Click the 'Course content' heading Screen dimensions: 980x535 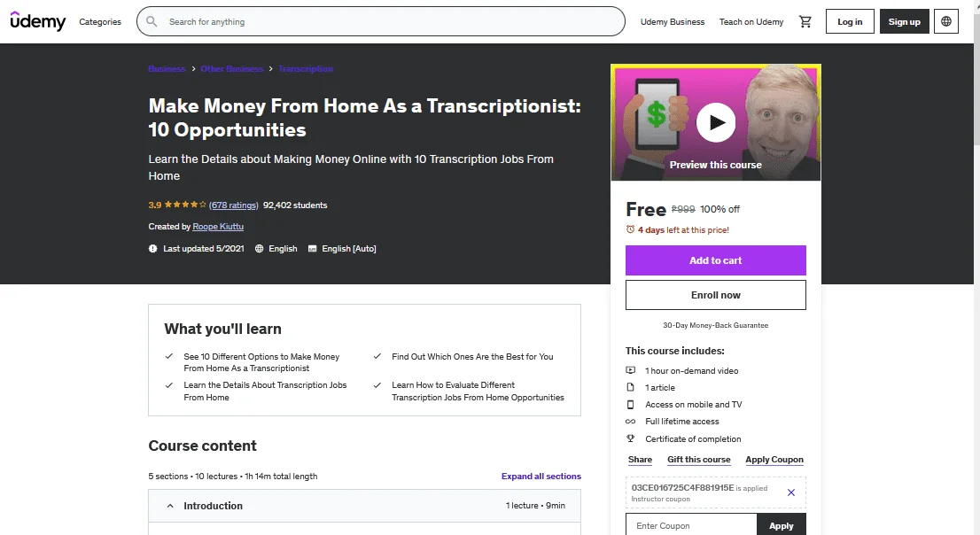203,446
